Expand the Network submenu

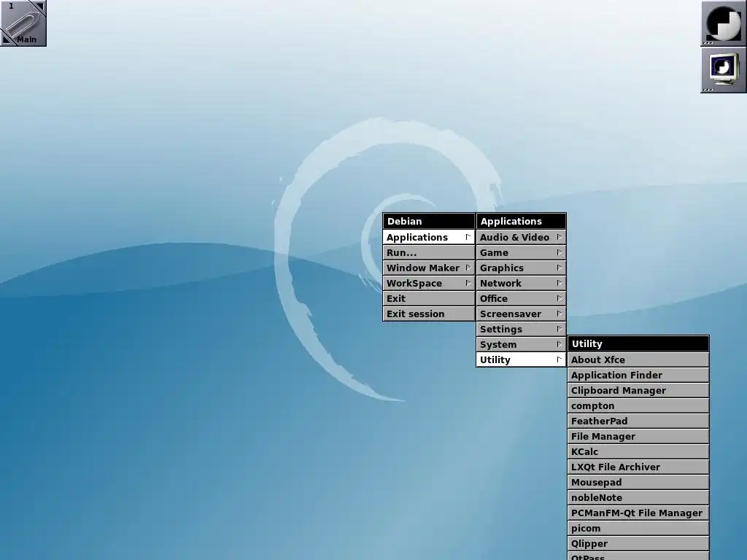tap(521, 283)
